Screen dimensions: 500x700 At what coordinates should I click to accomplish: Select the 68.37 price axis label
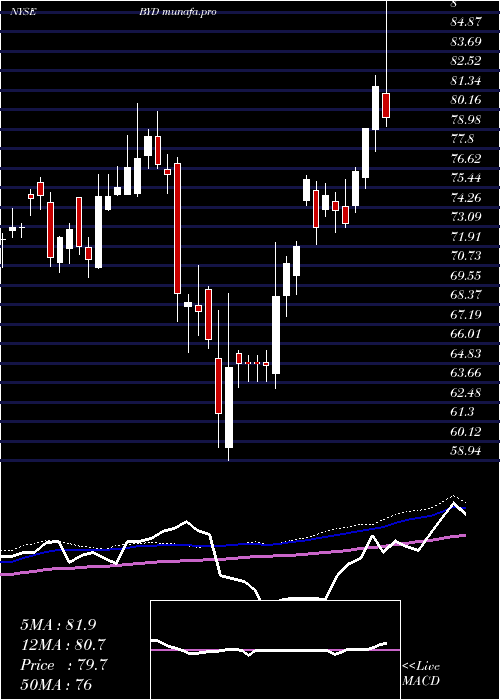coord(466,295)
